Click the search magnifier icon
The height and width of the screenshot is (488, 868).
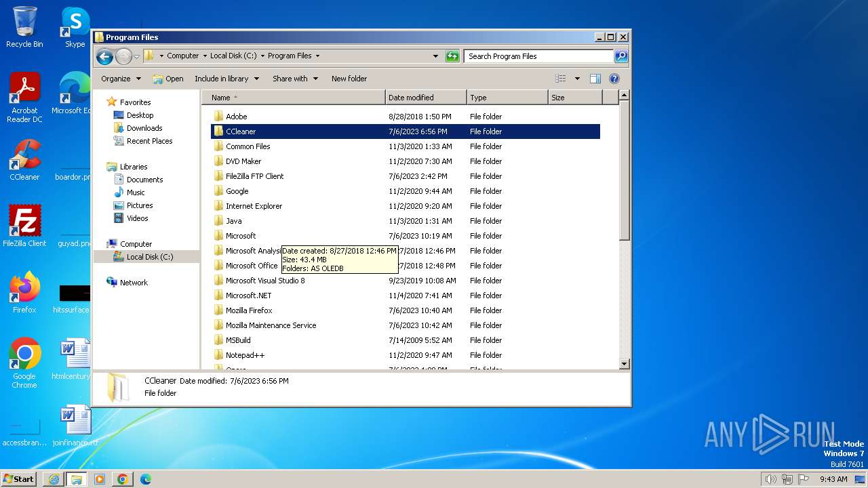coord(620,56)
